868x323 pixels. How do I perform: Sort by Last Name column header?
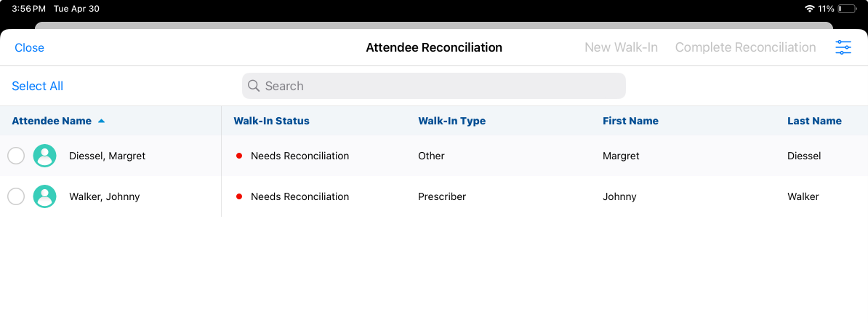(814, 121)
